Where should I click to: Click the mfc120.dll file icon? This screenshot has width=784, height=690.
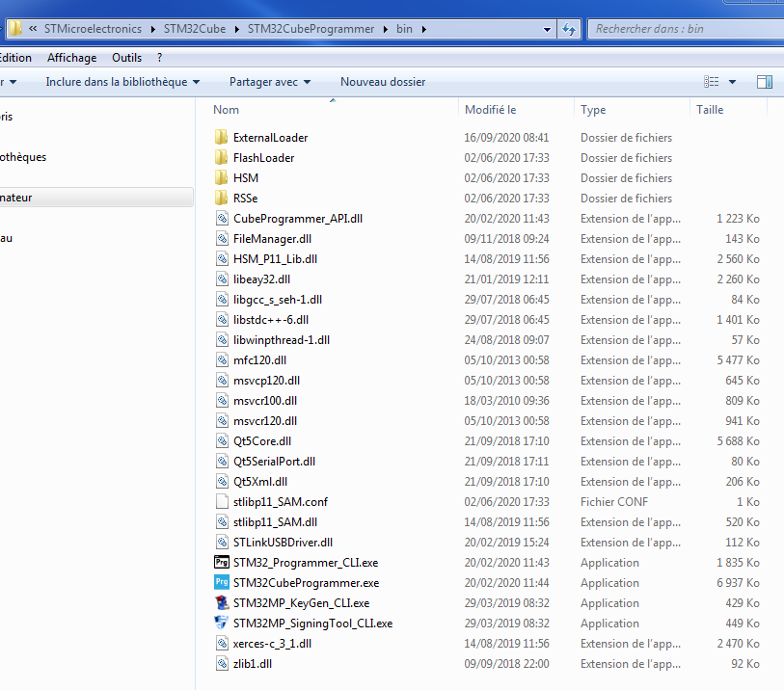point(222,360)
